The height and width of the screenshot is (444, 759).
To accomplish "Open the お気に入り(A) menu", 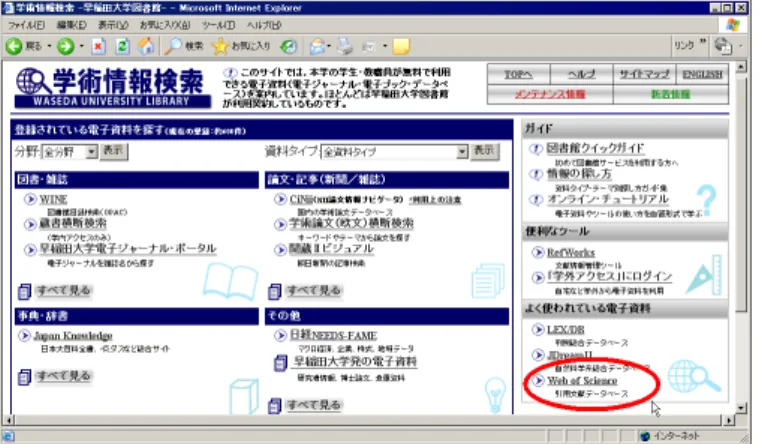I will pyautogui.click(x=165, y=25).
